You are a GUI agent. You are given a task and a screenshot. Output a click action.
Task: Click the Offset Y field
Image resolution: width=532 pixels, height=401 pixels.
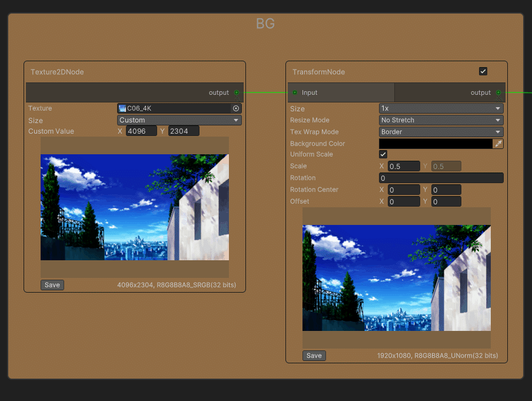coord(446,202)
